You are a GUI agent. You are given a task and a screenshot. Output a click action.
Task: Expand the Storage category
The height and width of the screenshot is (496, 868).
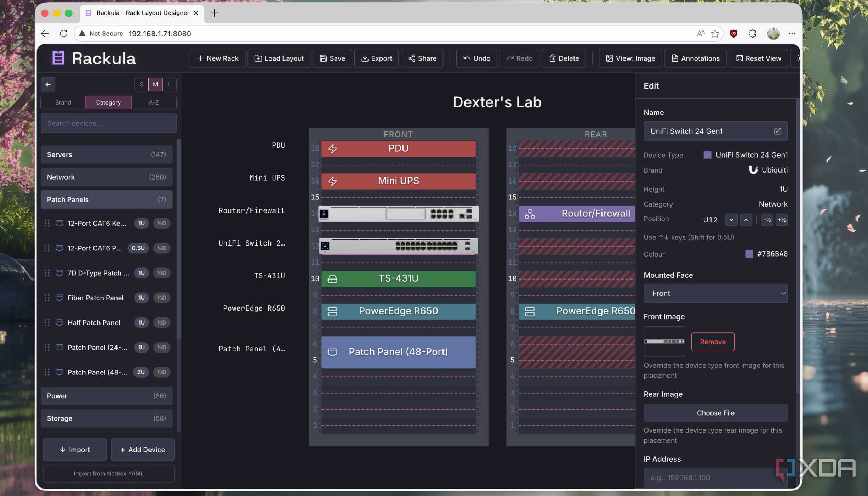coord(107,418)
